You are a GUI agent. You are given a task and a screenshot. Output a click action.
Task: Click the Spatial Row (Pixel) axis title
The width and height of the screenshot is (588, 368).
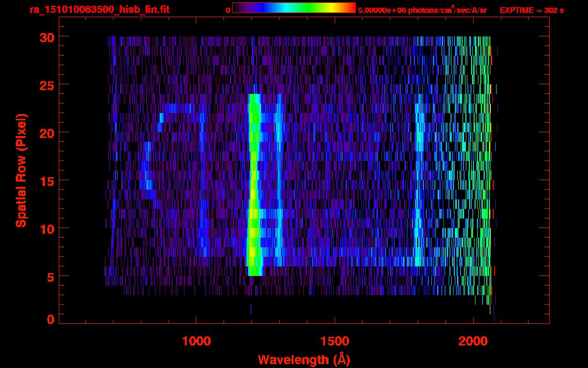pos(21,170)
